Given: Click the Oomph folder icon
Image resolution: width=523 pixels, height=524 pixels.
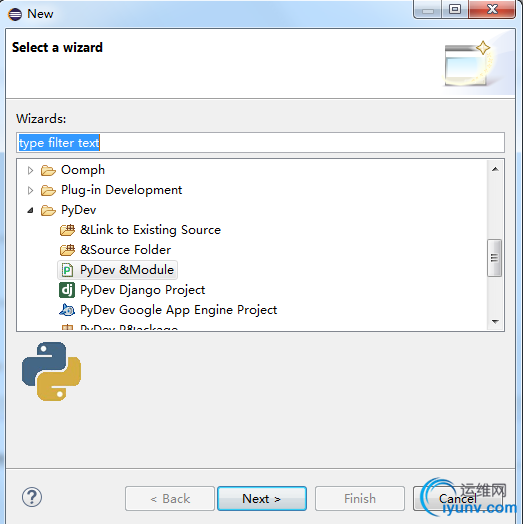Looking at the screenshot, I should tap(48, 170).
